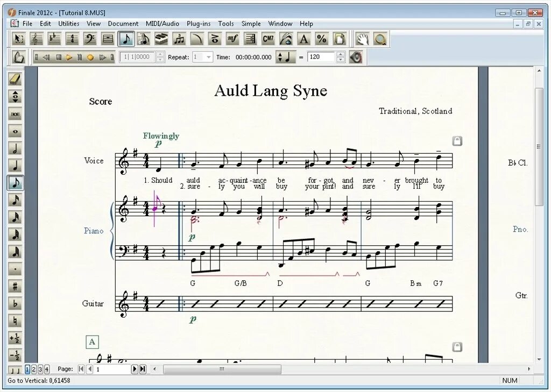
Task: Pause playback
Action: [80, 57]
